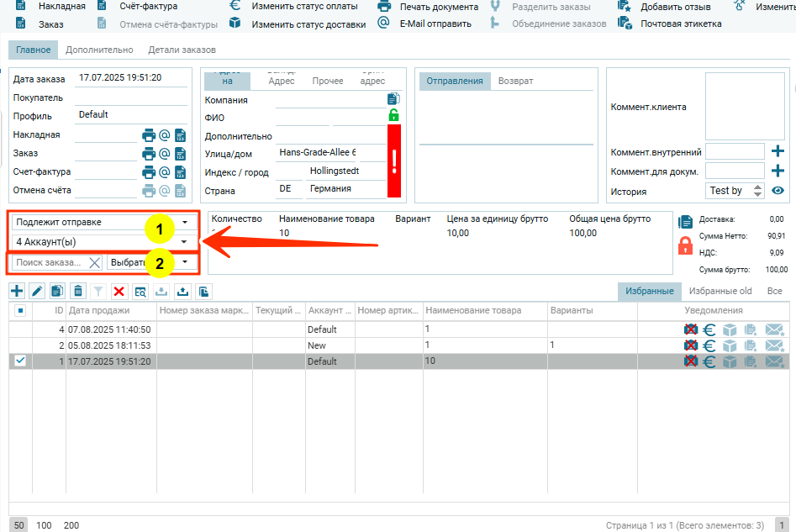Click the pencil edit order icon

(x=37, y=291)
